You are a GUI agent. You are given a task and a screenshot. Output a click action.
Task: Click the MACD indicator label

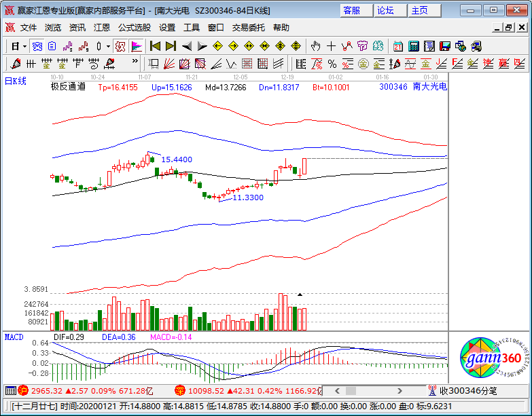point(14,337)
